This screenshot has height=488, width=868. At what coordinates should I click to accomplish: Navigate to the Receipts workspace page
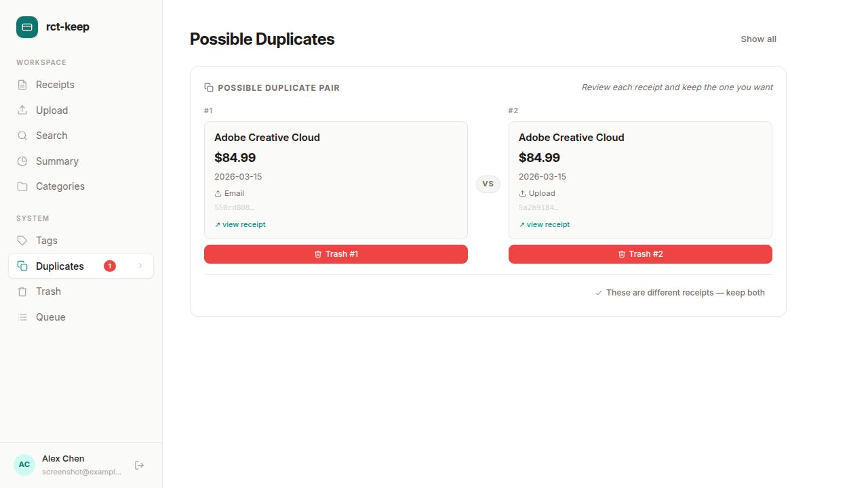click(x=55, y=85)
